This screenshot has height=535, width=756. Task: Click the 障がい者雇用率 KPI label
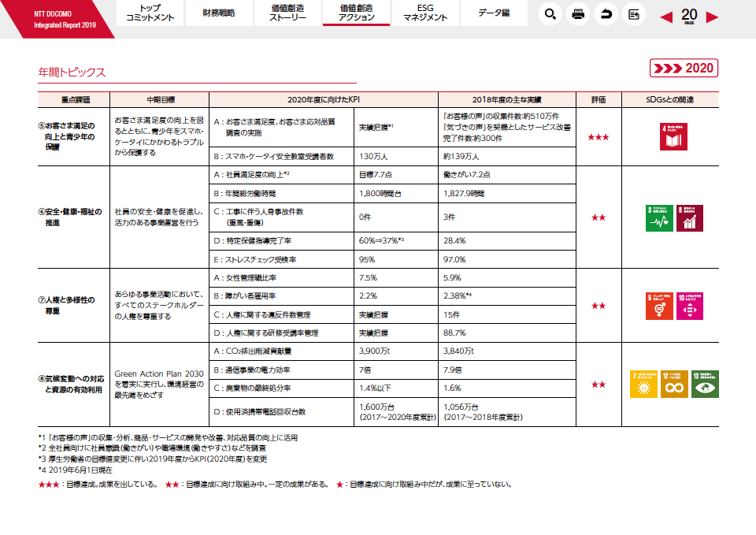[245, 295]
